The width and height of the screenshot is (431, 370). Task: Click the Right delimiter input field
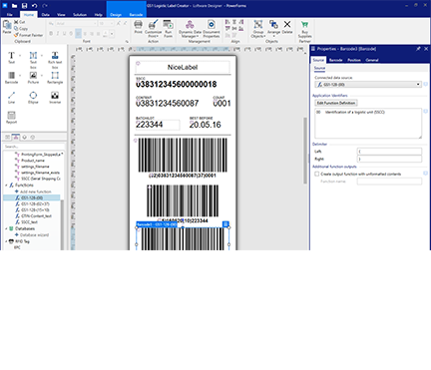point(389,159)
